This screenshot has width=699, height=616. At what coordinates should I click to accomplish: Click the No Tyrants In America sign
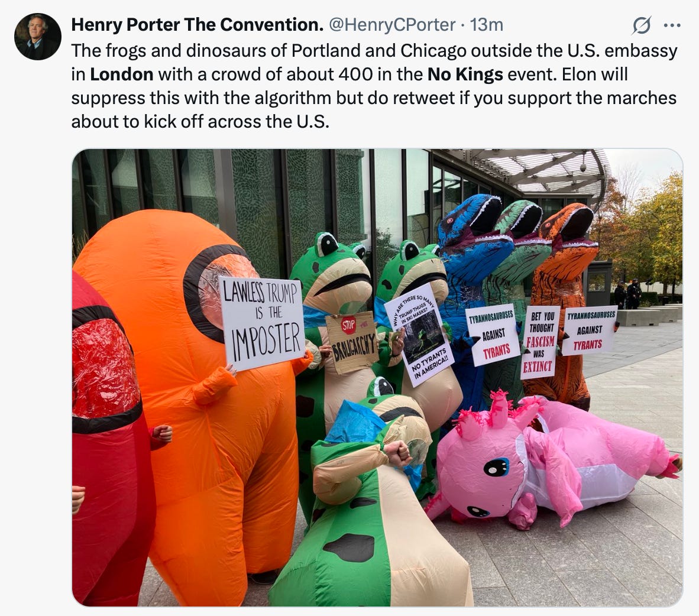(x=419, y=334)
